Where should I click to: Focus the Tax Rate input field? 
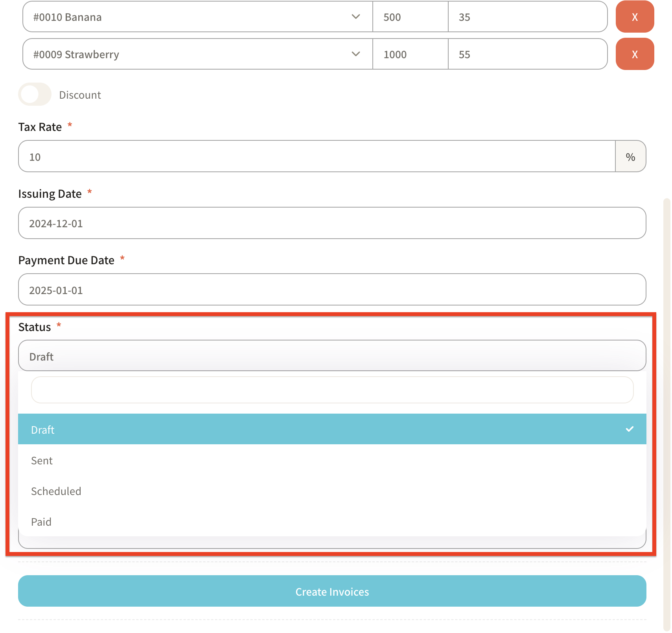(x=317, y=156)
